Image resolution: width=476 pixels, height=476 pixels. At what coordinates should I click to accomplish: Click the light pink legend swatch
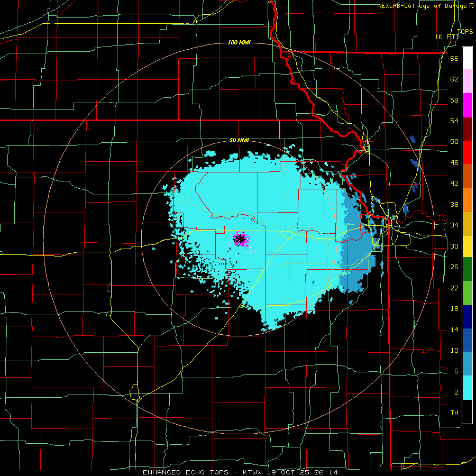coord(467,81)
